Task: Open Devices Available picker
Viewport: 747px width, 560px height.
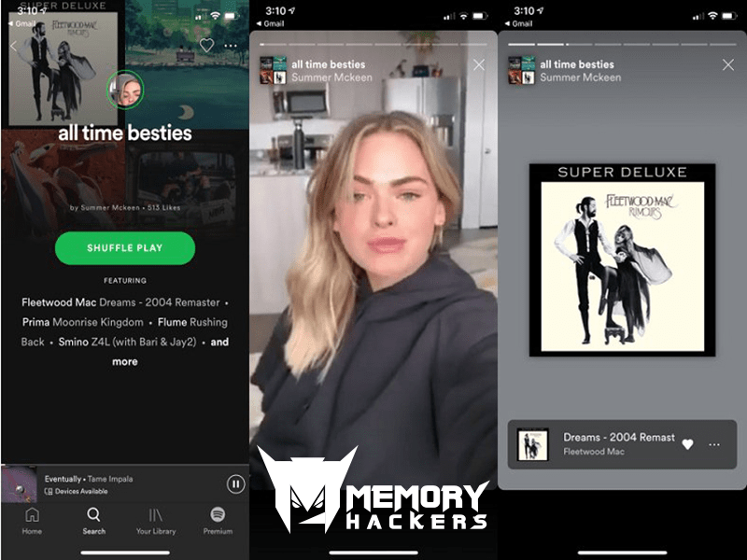Action: pyautogui.click(x=77, y=492)
